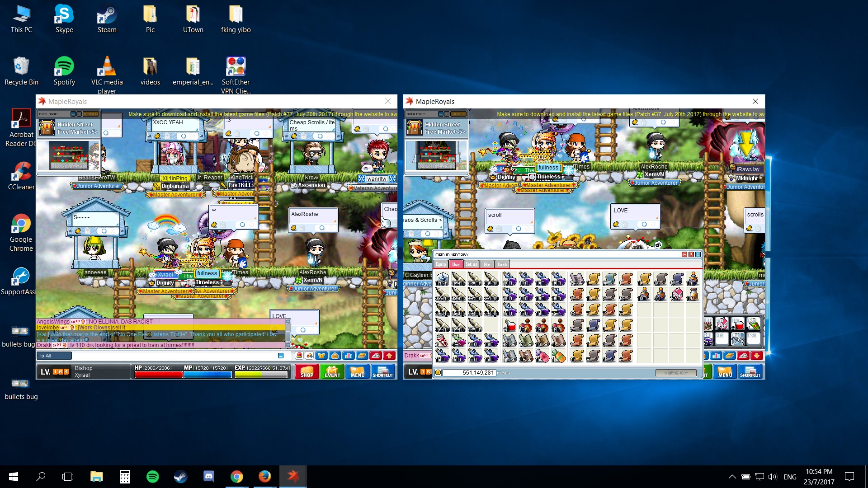Open skill book icon in right window
Viewport: 868px width, 488px height.
(730, 356)
